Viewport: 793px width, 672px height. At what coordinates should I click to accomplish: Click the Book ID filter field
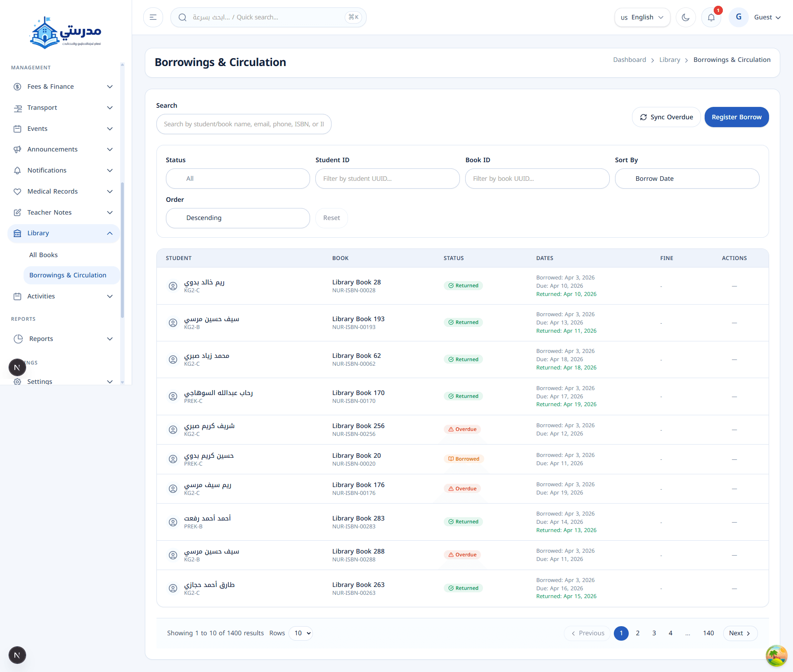pyautogui.click(x=537, y=179)
